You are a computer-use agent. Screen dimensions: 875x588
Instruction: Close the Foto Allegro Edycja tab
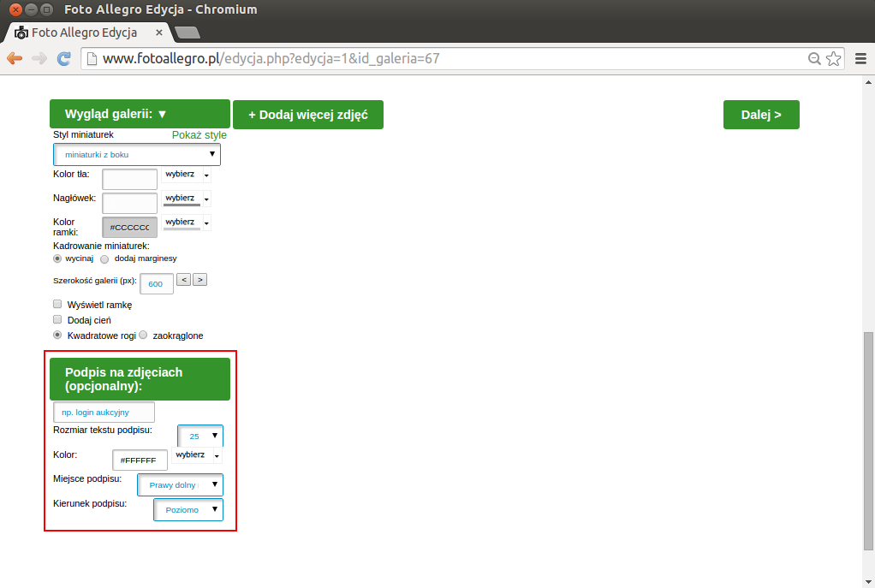(x=159, y=33)
